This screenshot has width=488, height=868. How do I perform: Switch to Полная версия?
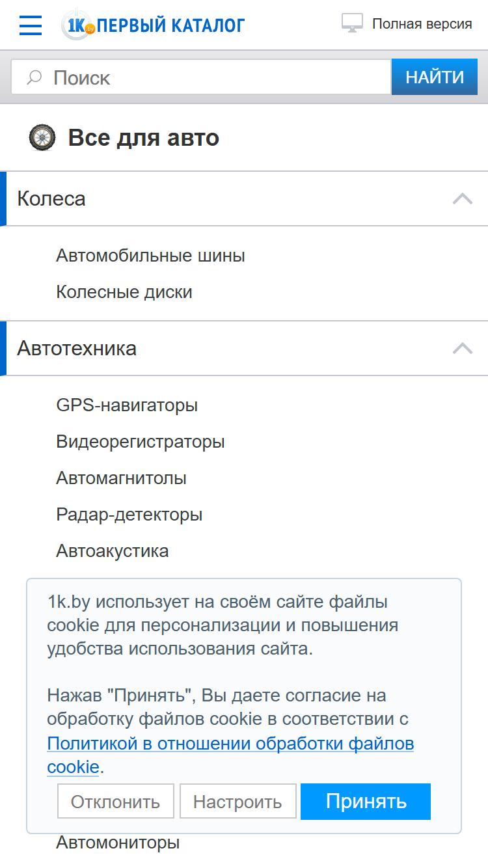(x=422, y=24)
